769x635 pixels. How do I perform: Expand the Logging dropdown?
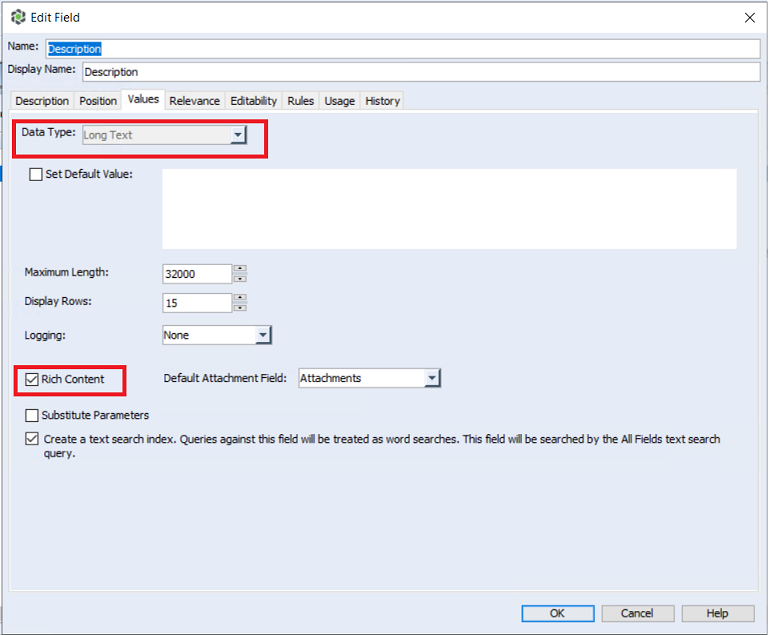coord(262,336)
